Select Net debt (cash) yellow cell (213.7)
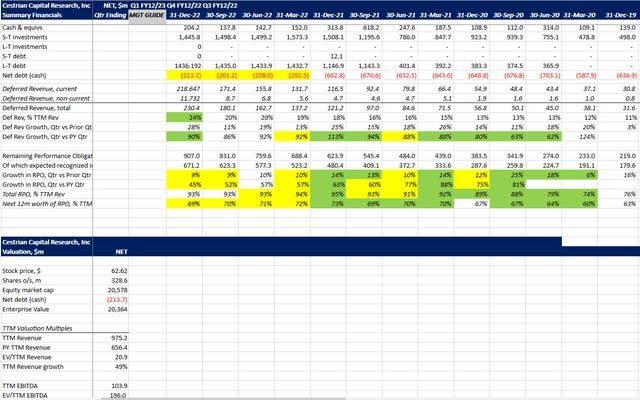This screenshot has width=640, height=400. pos(184,75)
